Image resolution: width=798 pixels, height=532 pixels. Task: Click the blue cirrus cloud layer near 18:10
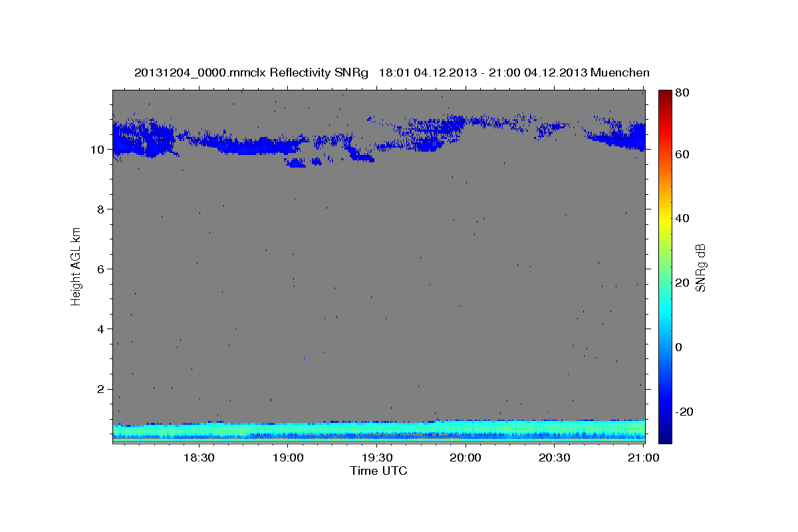[x=143, y=140]
